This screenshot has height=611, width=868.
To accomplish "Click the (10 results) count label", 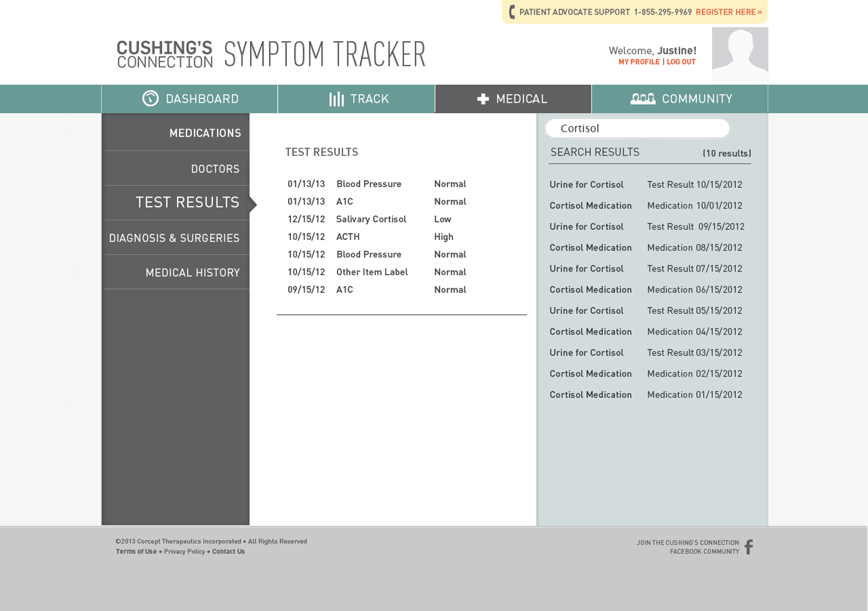I will click(x=727, y=153).
